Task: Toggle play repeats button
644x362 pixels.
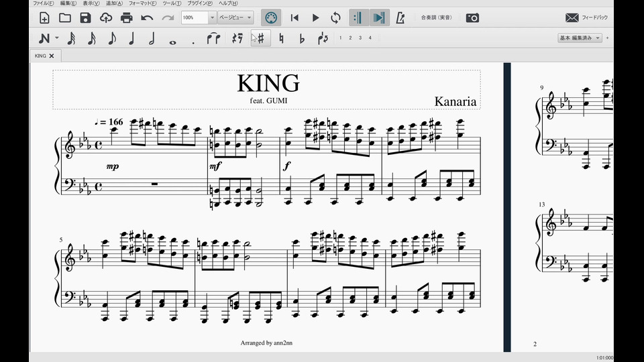Action: coord(358,17)
